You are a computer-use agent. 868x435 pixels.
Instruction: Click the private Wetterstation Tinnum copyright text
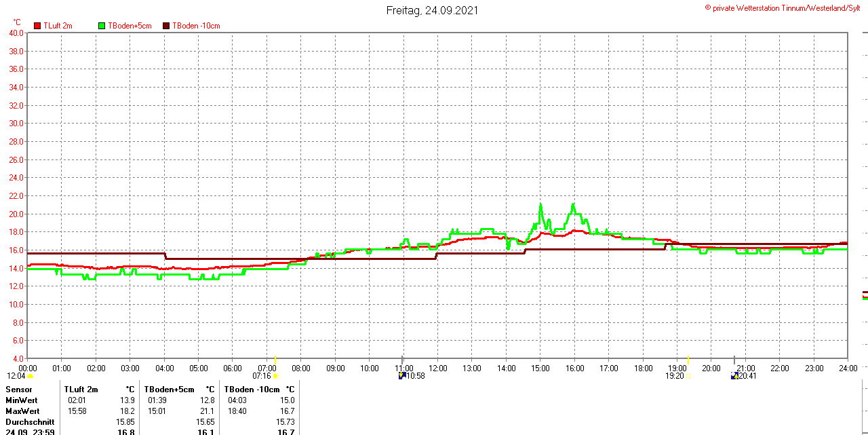coord(786,8)
